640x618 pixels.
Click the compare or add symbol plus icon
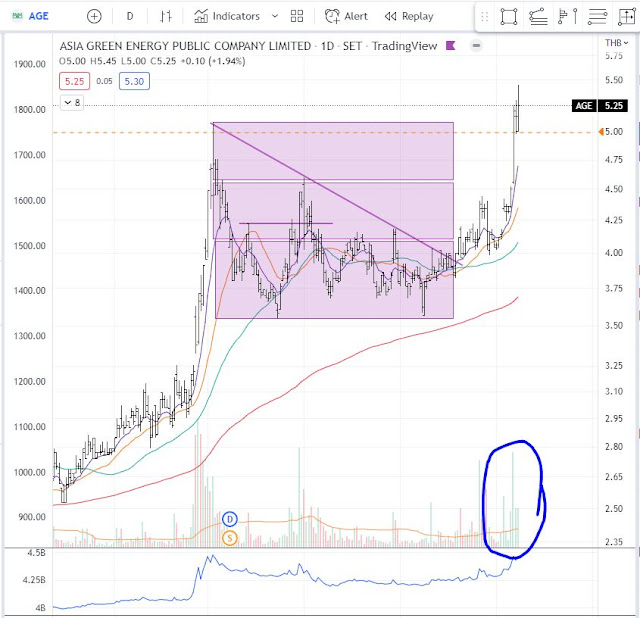point(94,16)
